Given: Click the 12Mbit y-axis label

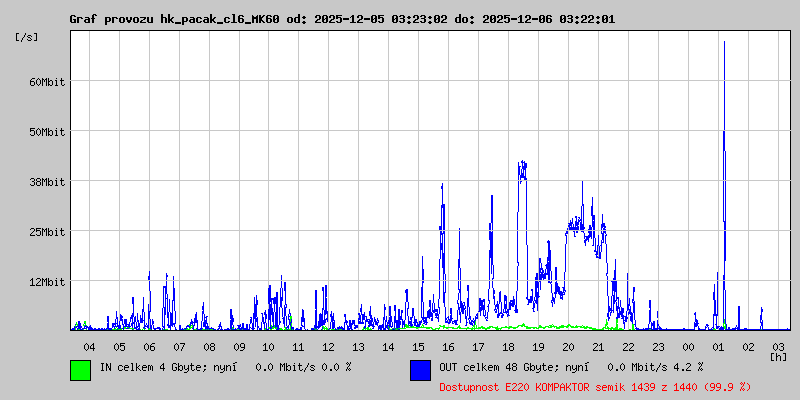Looking at the screenshot, I should click(x=47, y=282).
